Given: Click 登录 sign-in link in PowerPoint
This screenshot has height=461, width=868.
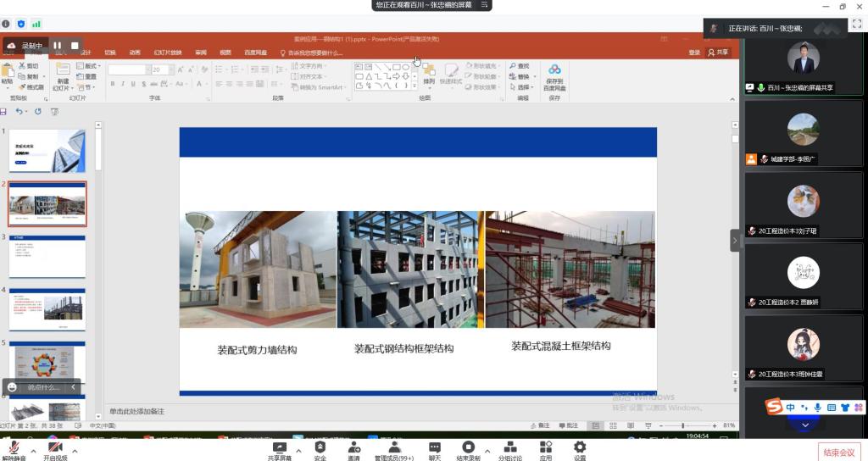Looking at the screenshot, I should point(694,53).
